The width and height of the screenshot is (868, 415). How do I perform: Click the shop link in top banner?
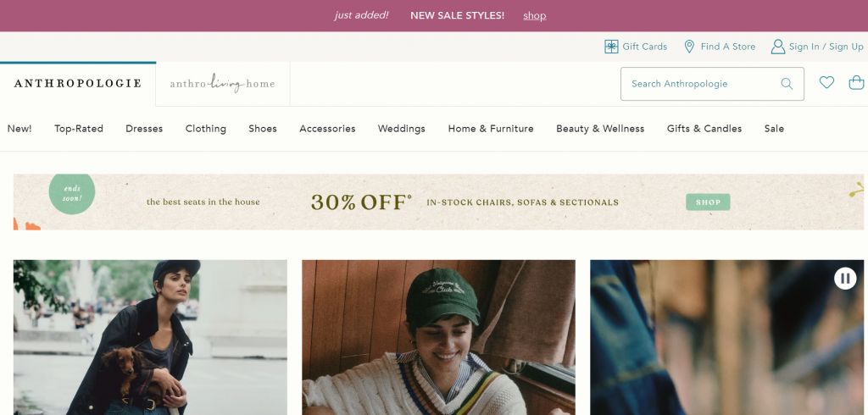pyautogui.click(x=535, y=15)
